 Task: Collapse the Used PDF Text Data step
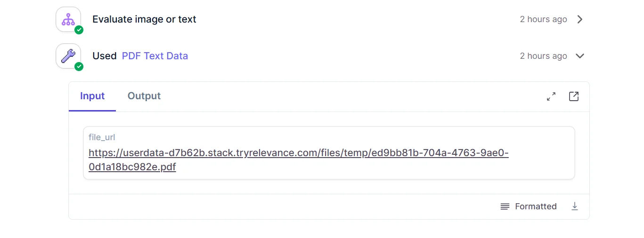tap(580, 56)
